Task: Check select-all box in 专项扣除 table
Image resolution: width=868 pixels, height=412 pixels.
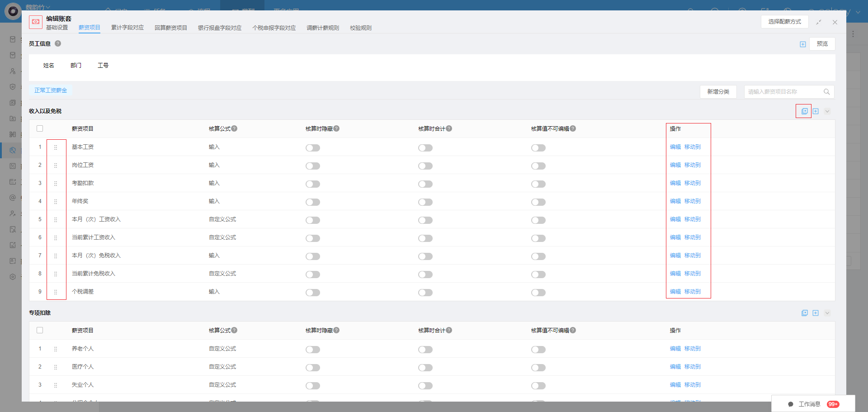Action: point(40,330)
